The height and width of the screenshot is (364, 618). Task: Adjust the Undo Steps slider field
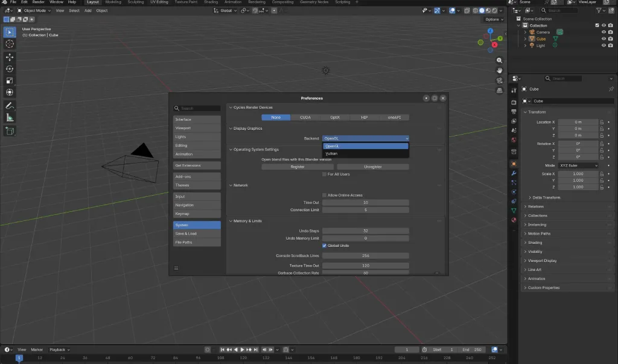[365, 231]
